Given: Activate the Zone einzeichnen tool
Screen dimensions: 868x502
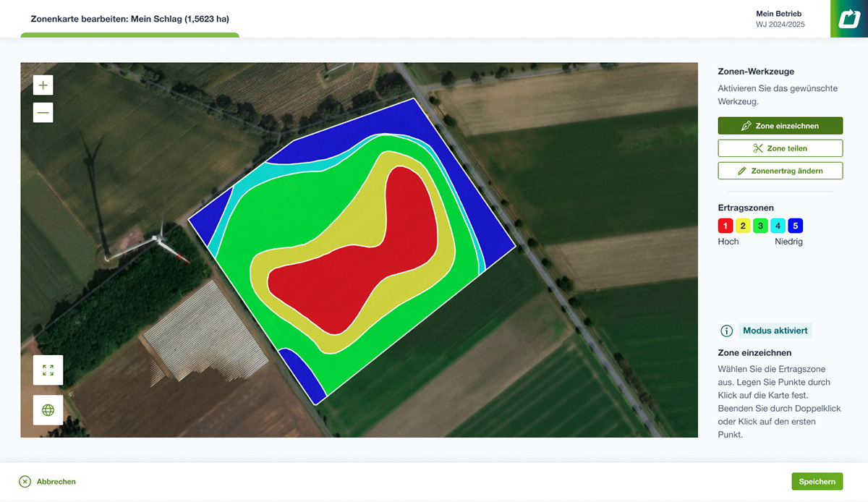Looking at the screenshot, I should point(780,126).
